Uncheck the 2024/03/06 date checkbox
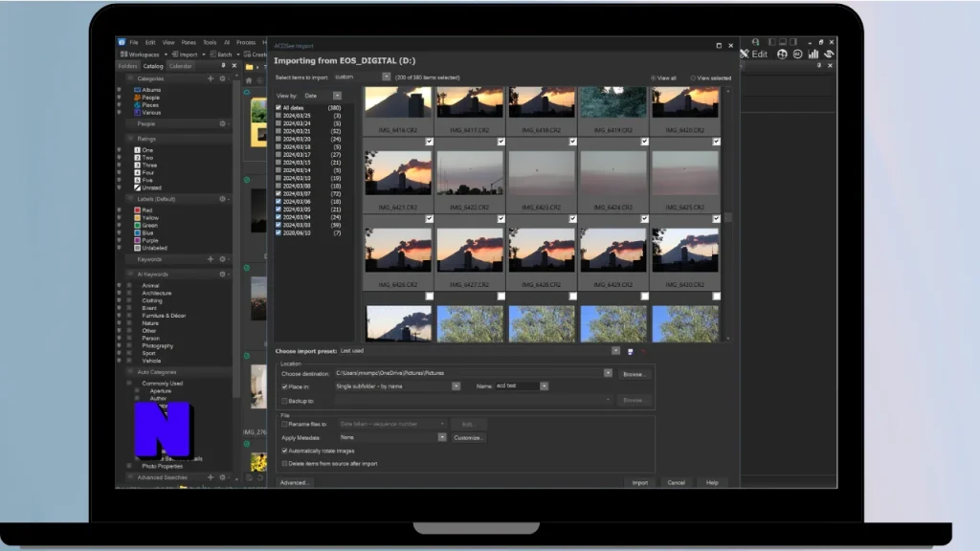Image resolution: width=980 pixels, height=551 pixels. [278, 201]
